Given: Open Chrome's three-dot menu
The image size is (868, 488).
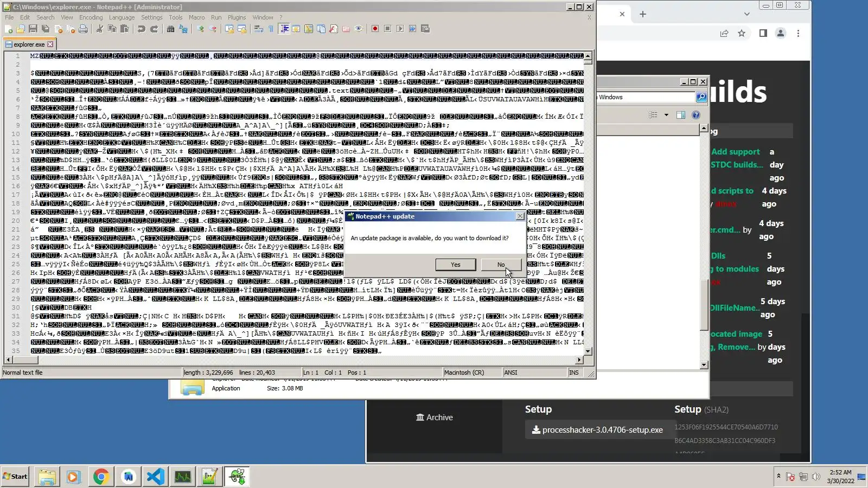Looking at the screenshot, I should (798, 34).
